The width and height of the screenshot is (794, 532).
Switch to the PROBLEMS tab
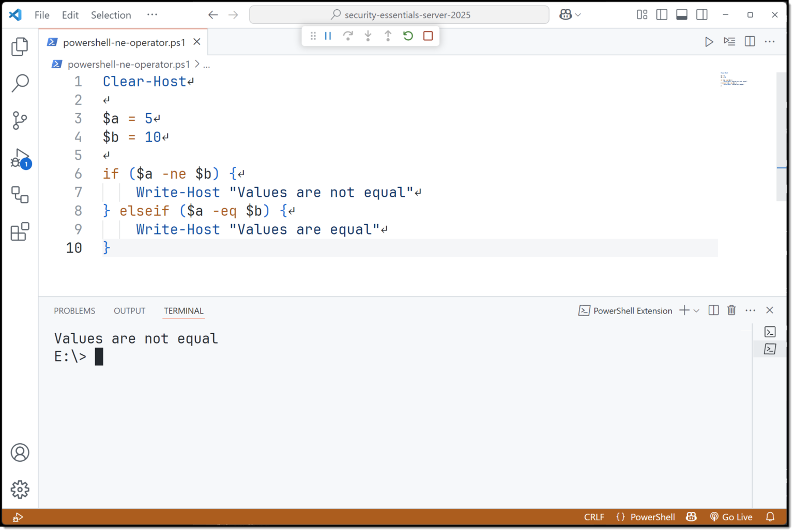coord(74,310)
